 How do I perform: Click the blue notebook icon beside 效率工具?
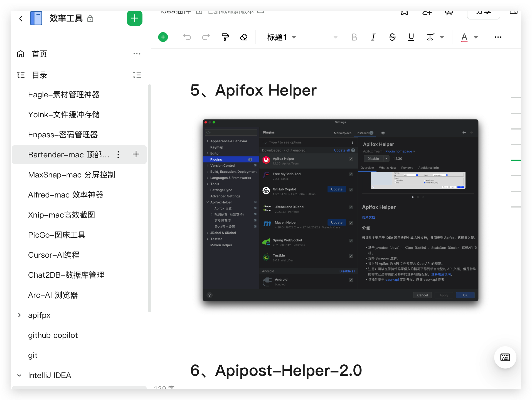pos(36,18)
